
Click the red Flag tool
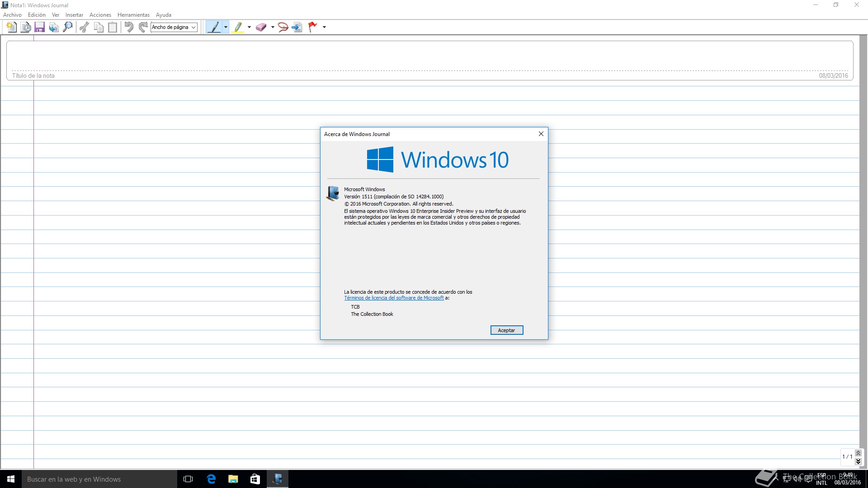coord(312,27)
